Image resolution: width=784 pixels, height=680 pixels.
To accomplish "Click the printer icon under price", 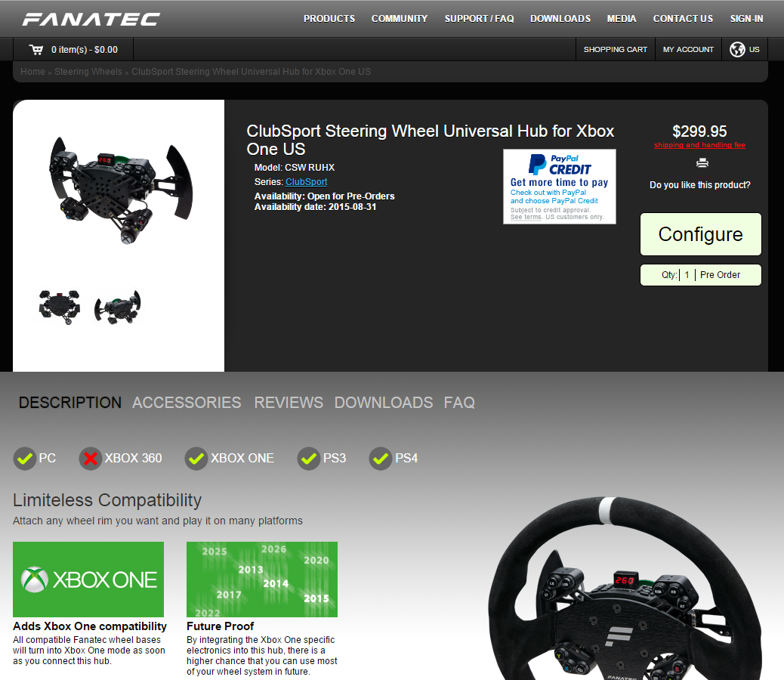I will click(x=702, y=162).
